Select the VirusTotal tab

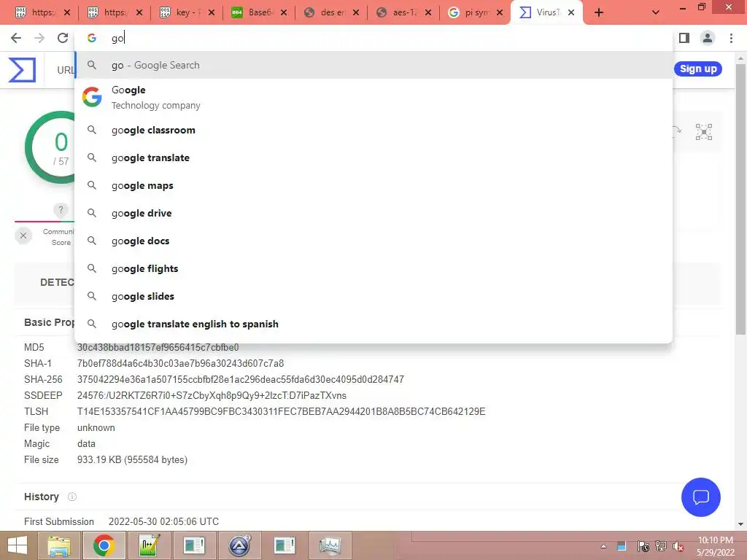point(547,13)
